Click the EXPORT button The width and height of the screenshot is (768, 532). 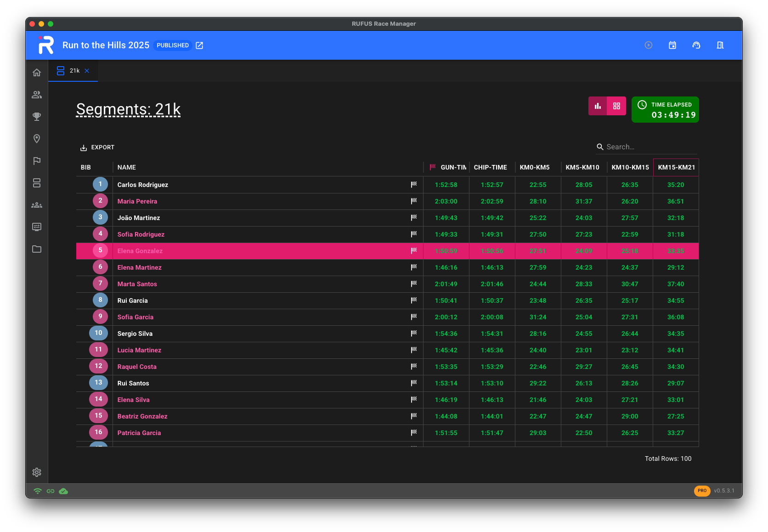tap(97, 147)
